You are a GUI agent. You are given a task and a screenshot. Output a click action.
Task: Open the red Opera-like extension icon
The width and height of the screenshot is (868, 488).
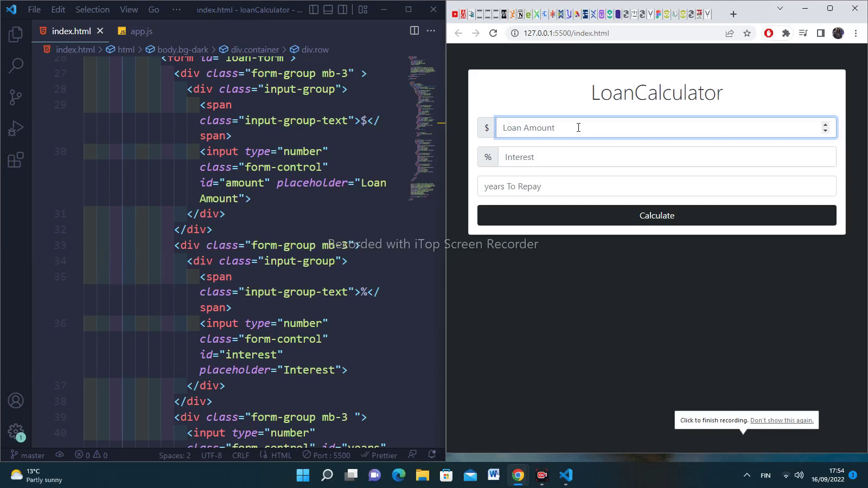click(x=769, y=33)
